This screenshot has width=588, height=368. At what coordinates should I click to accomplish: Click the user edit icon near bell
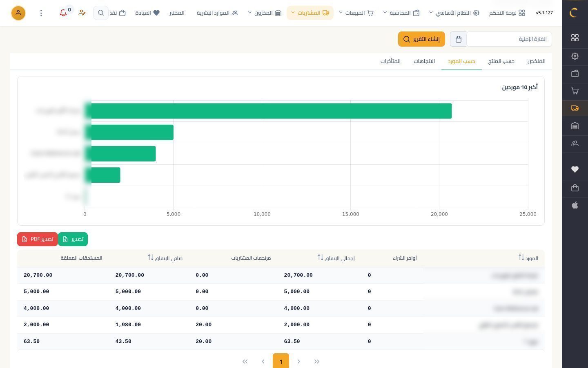82,13
